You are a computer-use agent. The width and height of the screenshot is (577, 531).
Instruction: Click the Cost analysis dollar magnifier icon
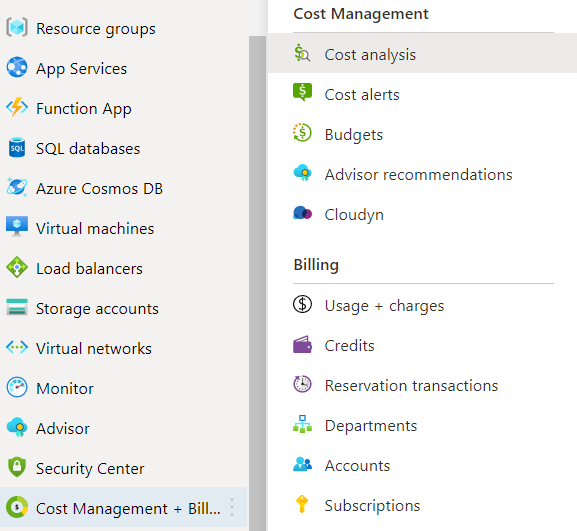pyautogui.click(x=302, y=53)
